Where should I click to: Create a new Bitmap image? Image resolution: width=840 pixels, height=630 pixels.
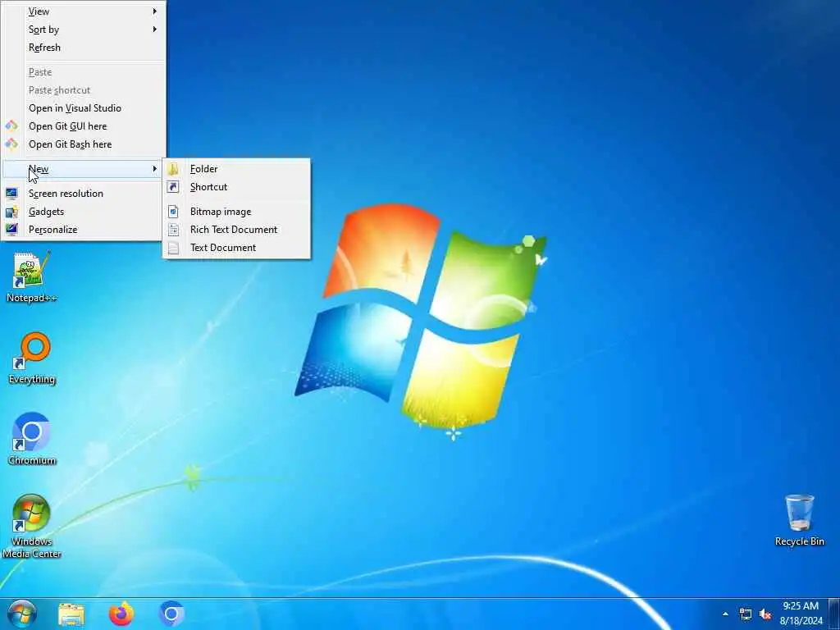(236, 212)
